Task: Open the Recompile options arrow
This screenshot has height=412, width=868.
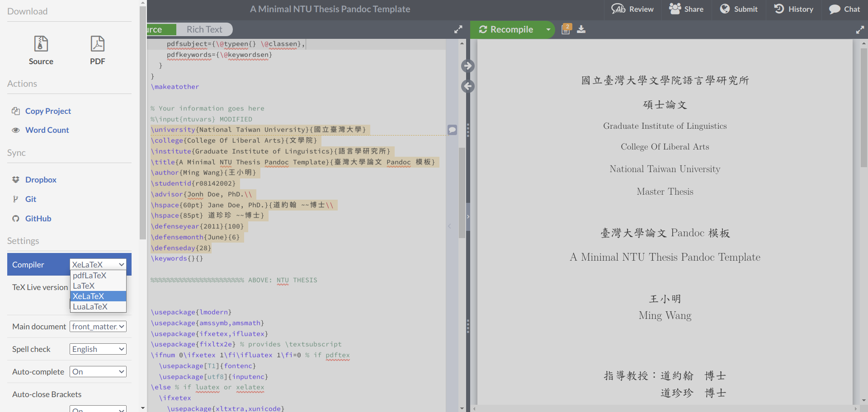Action: coord(548,29)
